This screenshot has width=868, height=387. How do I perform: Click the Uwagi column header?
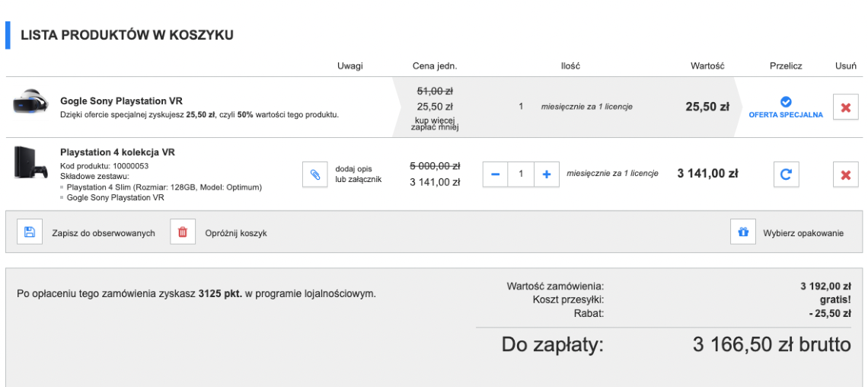point(349,66)
